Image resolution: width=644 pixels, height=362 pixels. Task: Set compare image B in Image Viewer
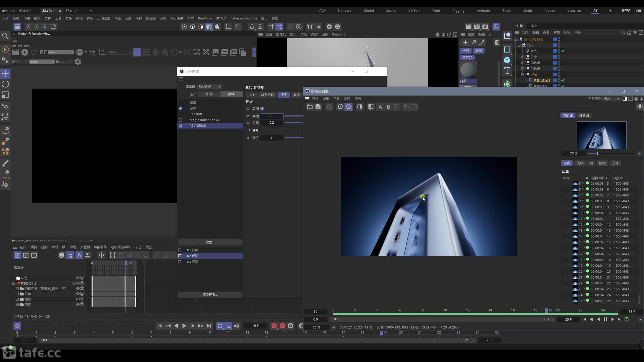point(388,107)
